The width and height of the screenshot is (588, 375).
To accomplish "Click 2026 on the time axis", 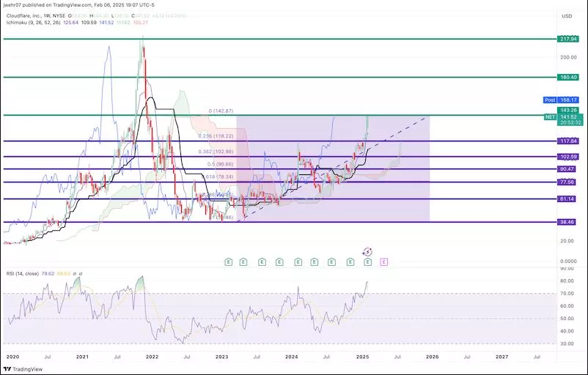I will [432, 357].
